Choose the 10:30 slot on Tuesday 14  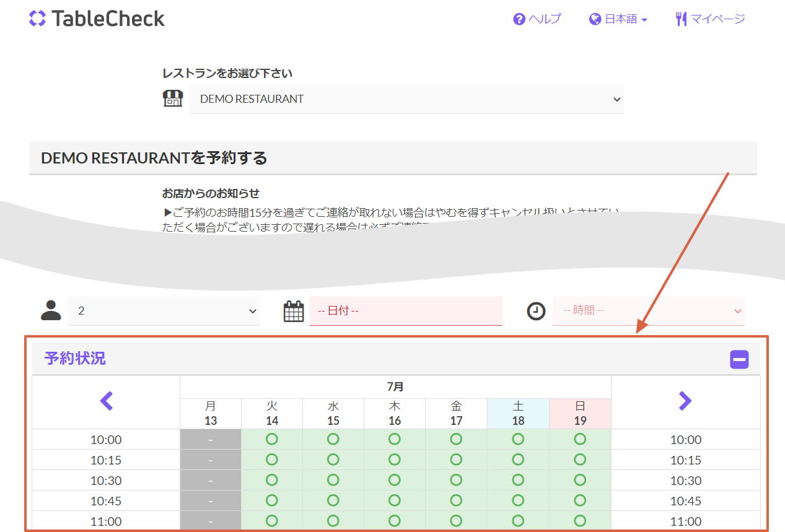click(x=272, y=480)
